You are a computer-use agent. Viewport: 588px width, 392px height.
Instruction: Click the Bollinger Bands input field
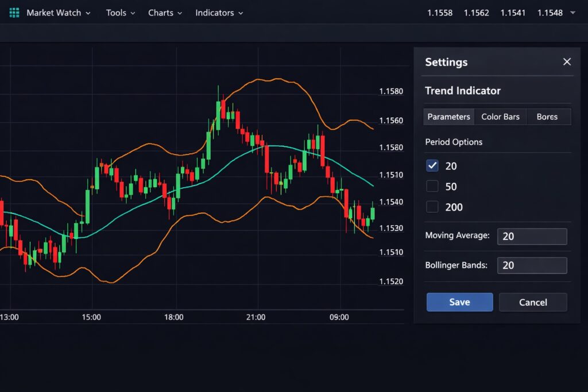(532, 265)
